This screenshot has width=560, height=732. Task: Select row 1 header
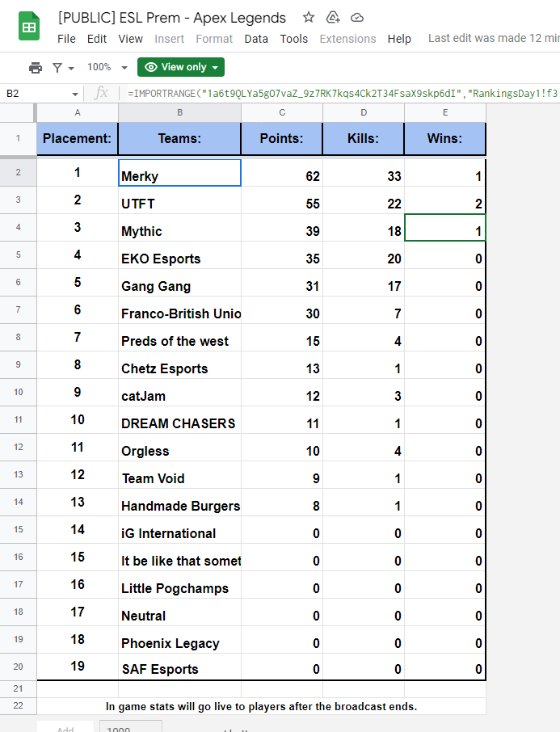18,139
